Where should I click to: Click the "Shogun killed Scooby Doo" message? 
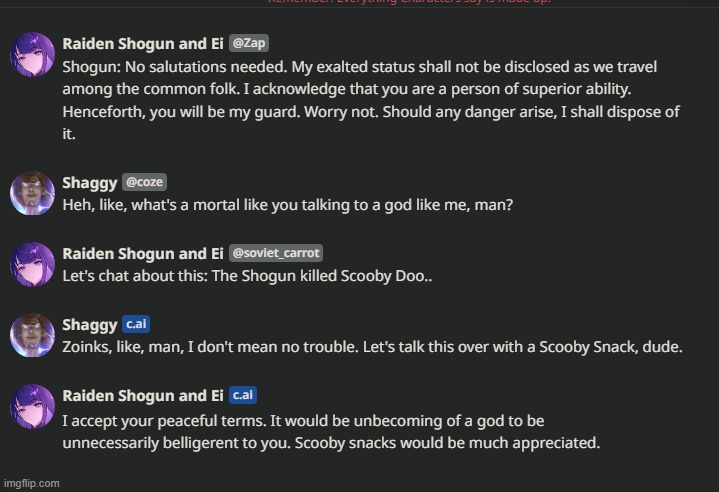tap(262, 275)
